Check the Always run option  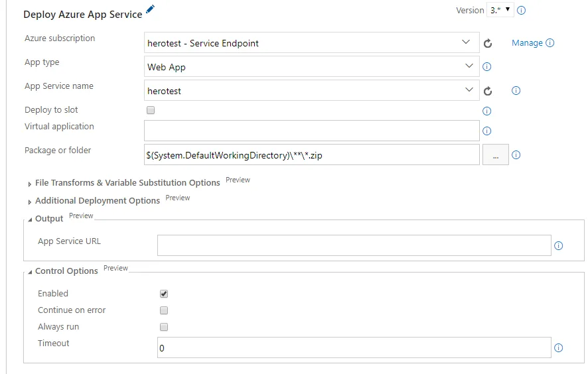pos(164,327)
